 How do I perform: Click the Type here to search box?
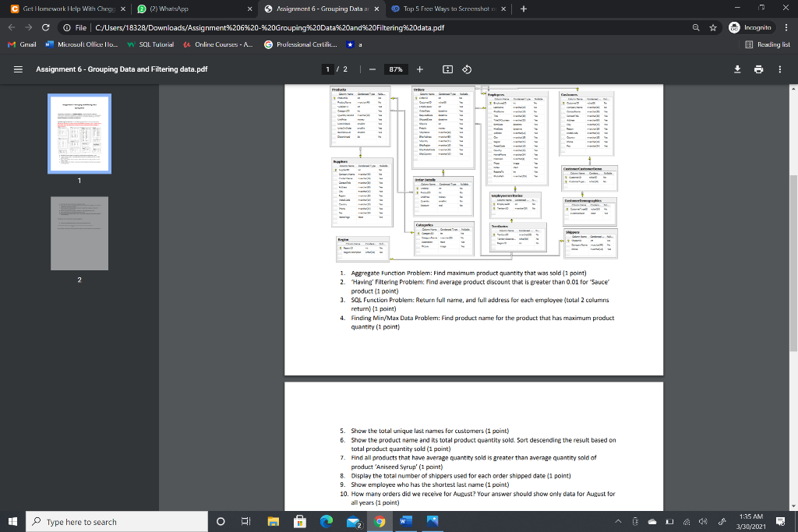pyautogui.click(x=117, y=521)
